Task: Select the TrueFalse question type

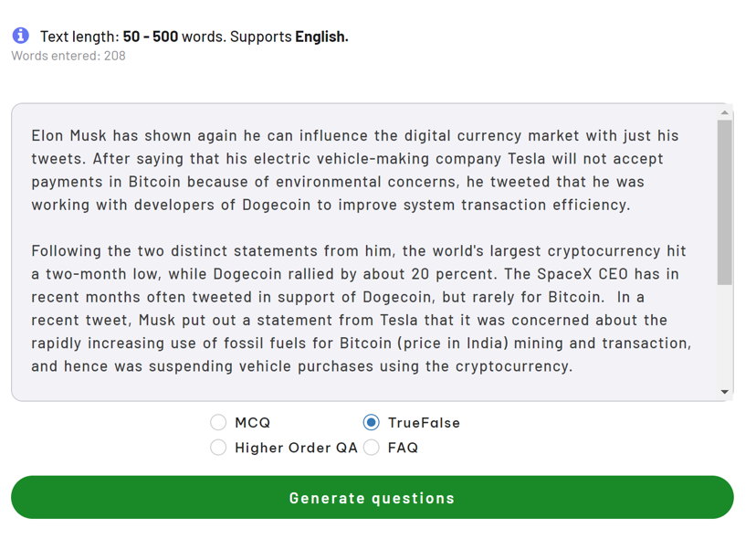Action: click(x=371, y=422)
